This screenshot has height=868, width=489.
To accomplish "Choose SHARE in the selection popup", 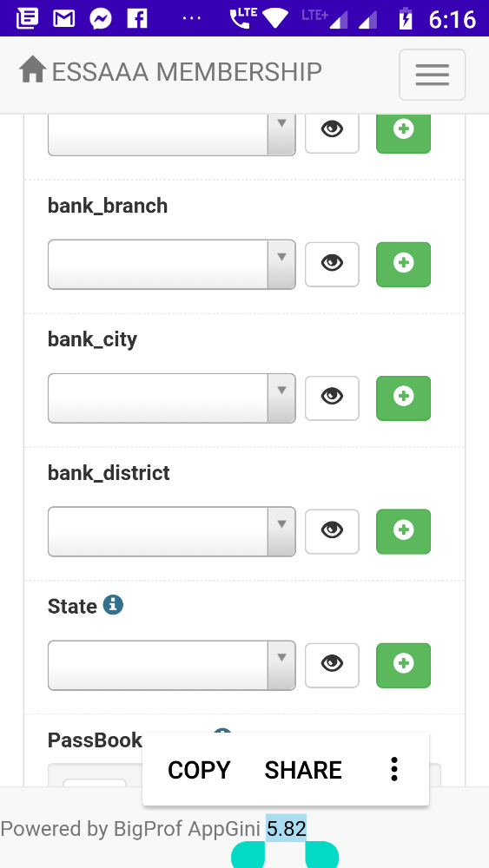I will pyautogui.click(x=303, y=770).
